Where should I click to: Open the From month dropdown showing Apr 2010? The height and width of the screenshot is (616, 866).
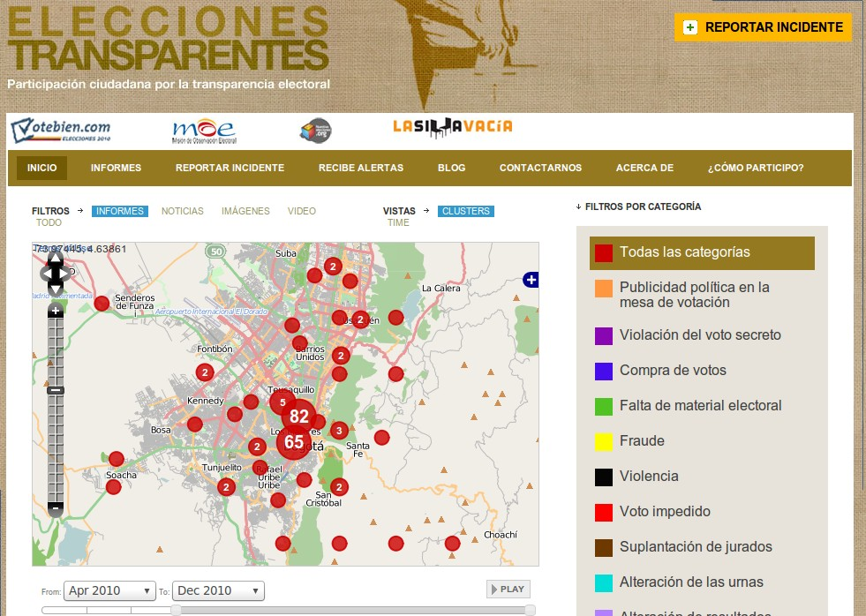(109, 590)
